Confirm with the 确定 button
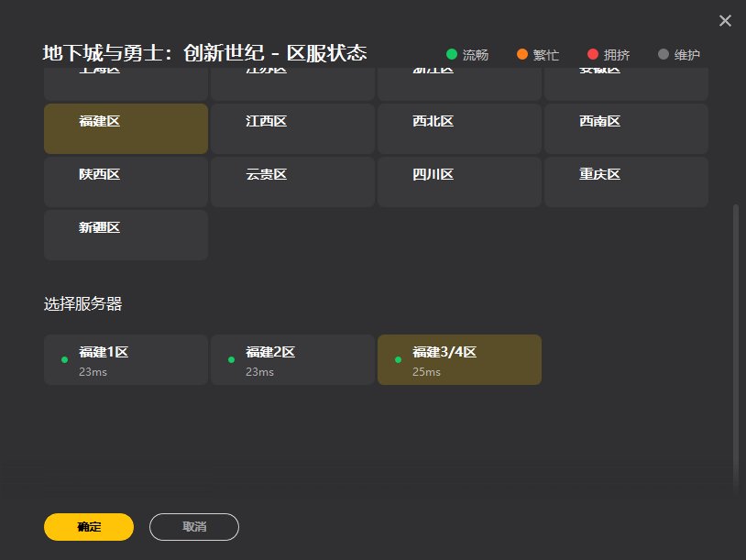 pyautogui.click(x=89, y=527)
